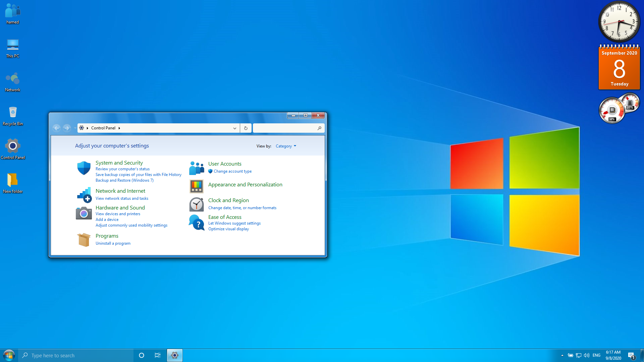The image size is (644, 362).
Task: Open the Change account type link
Action: pyautogui.click(x=232, y=171)
